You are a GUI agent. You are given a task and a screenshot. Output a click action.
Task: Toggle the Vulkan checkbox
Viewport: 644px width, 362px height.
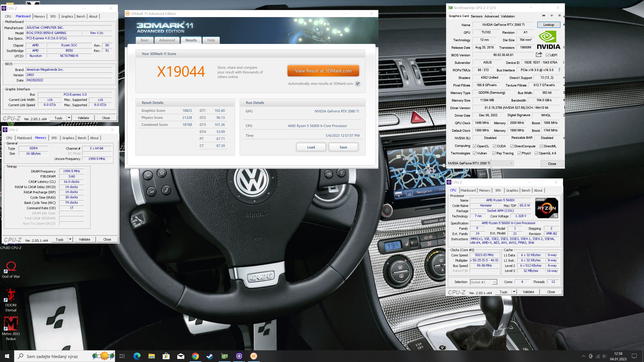474,153
